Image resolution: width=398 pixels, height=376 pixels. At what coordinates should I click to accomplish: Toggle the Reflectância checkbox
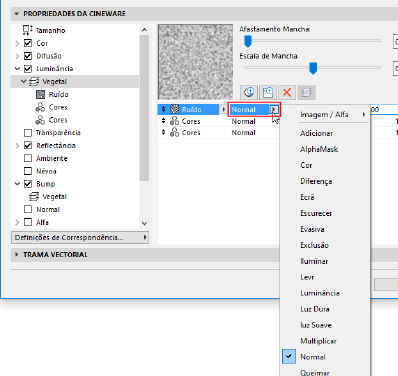tap(28, 145)
